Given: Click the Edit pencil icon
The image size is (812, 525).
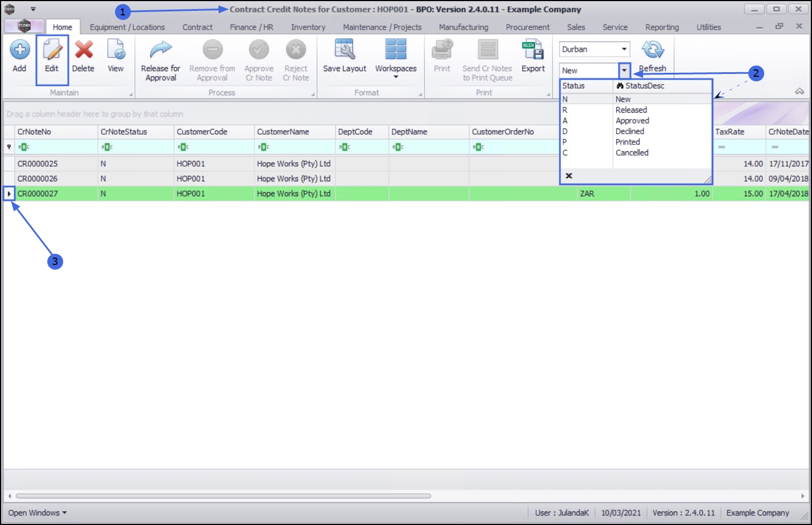Looking at the screenshot, I should point(52,50).
